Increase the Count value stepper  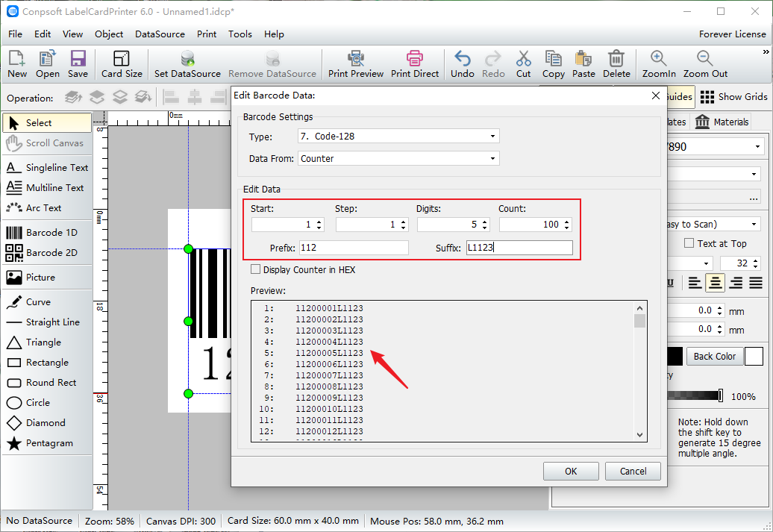pyautogui.click(x=567, y=222)
